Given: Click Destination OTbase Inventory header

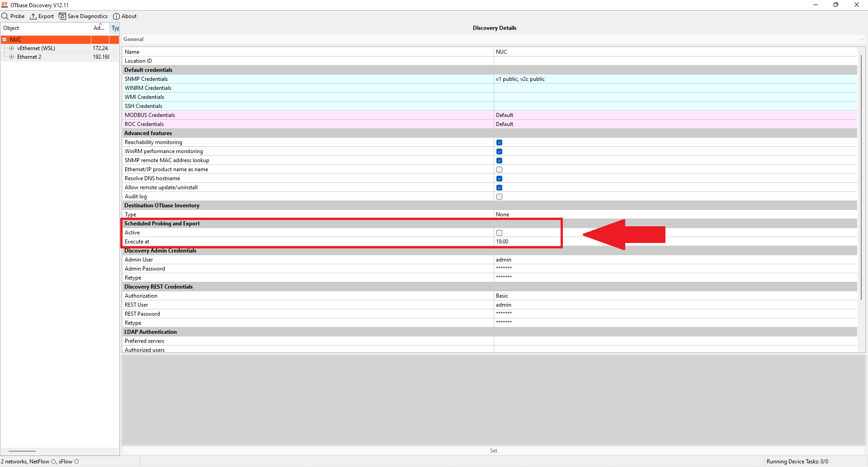Looking at the screenshot, I should pos(490,205).
